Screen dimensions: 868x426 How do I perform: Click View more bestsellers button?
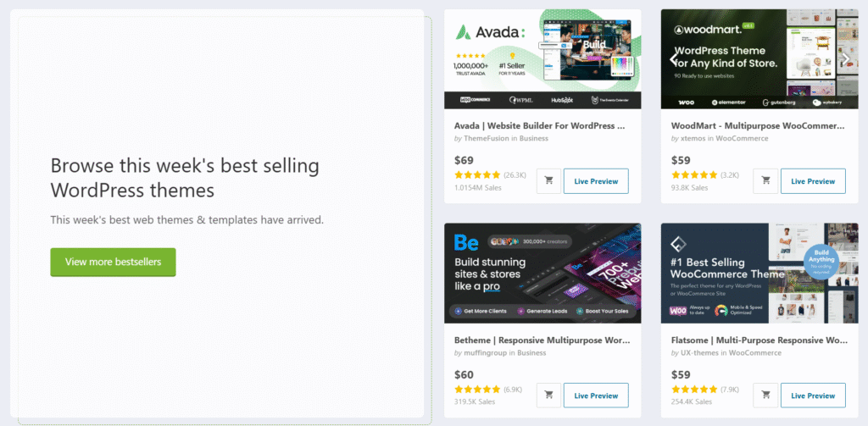113,262
